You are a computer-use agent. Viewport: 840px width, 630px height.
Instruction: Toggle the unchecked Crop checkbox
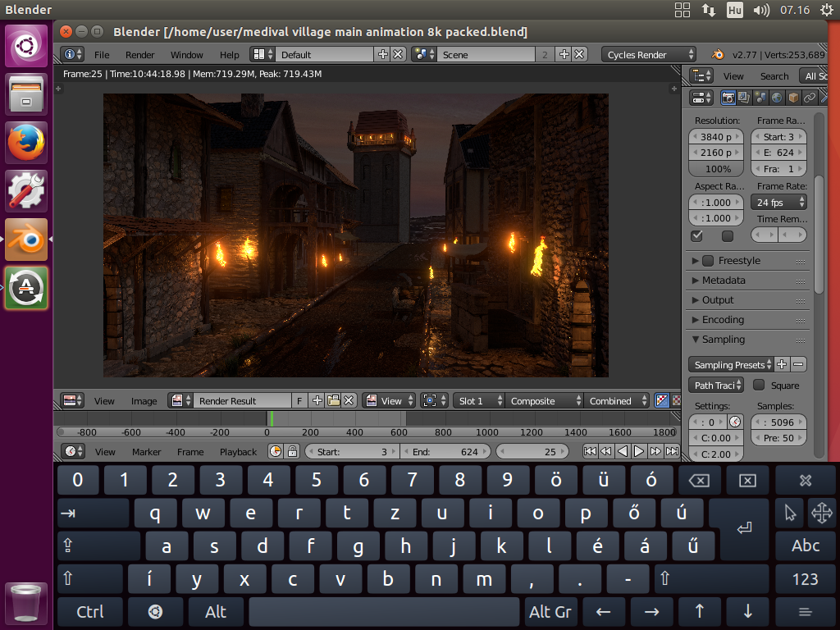click(728, 235)
